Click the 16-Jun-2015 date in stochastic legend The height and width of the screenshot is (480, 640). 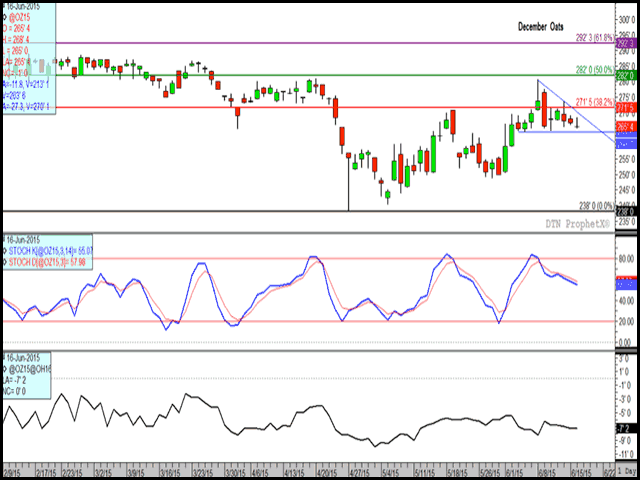click(x=22, y=239)
